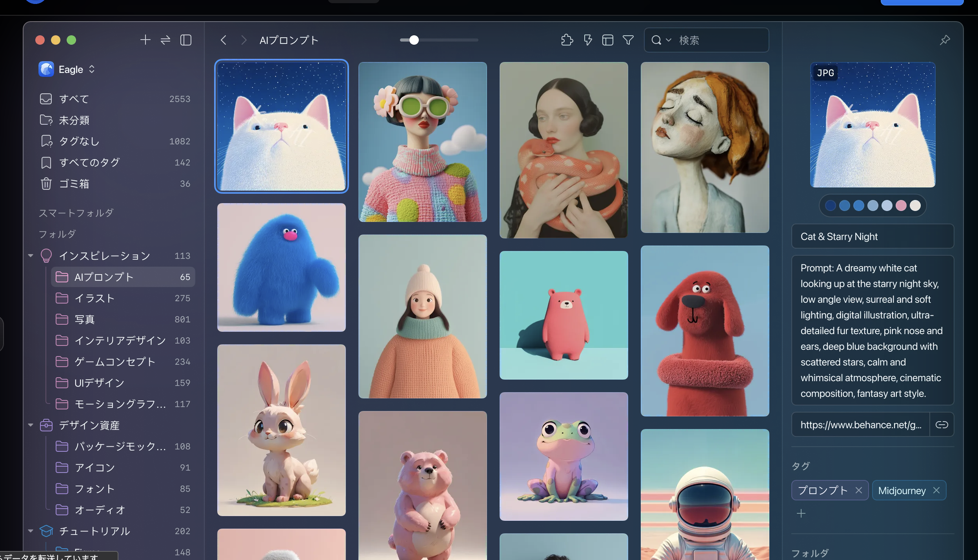This screenshot has width=978, height=560.
Task: Open the filter funnel icon
Action: pos(628,40)
